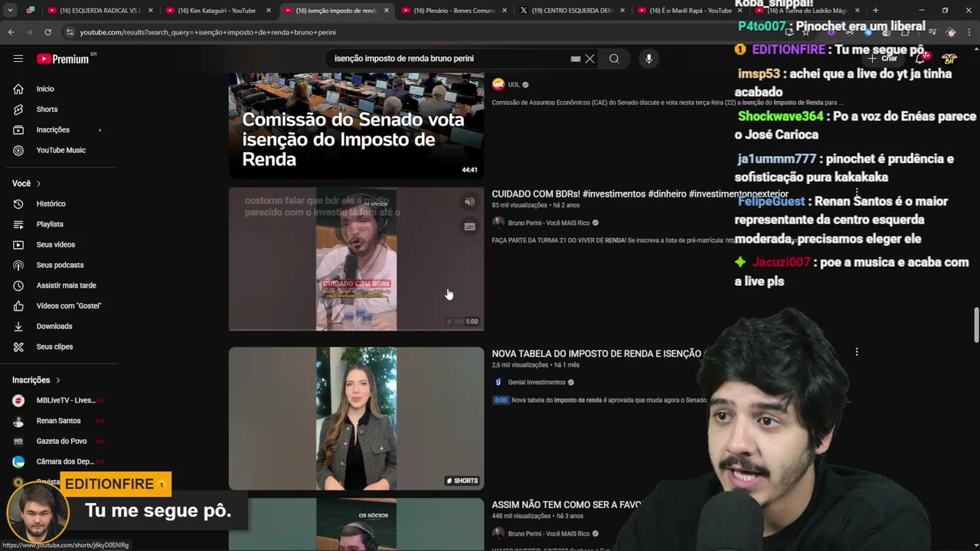Clear the search query with X
Screen dimensions: 980x551
(x=590, y=59)
